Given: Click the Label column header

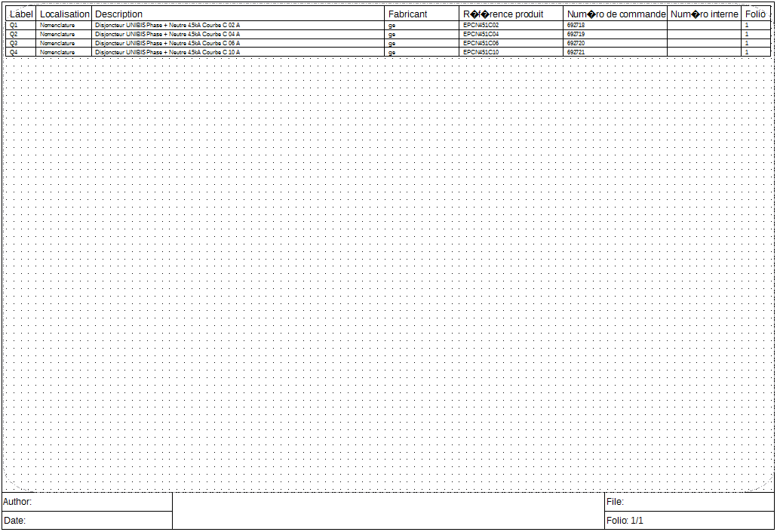Looking at the screenshot, I should (21, 14).
